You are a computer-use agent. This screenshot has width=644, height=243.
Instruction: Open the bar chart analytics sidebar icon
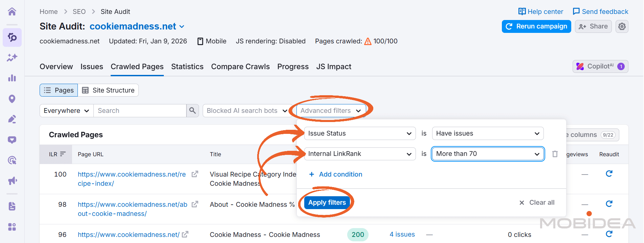click(x=12, y=78)
